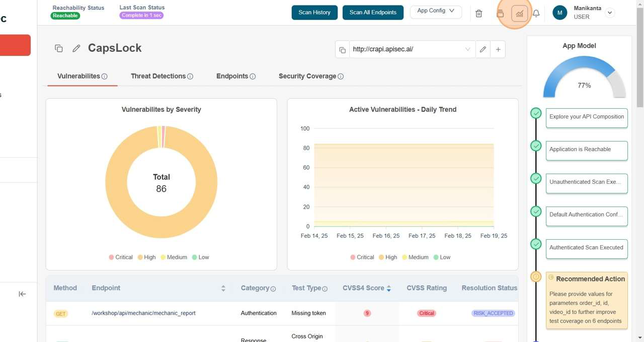Click the trash delete icon near Scan History
The height and width of the screenshot is (342, 644).
point(478,13)
